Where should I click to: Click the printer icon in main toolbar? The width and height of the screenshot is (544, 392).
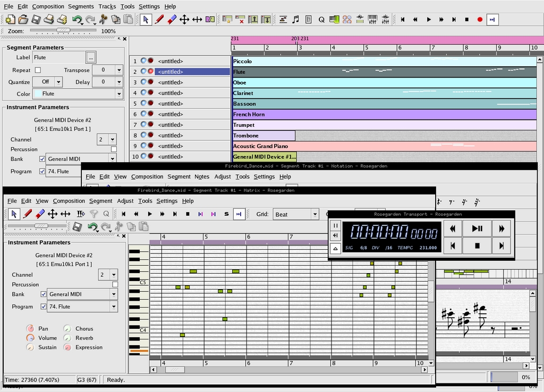49,20
